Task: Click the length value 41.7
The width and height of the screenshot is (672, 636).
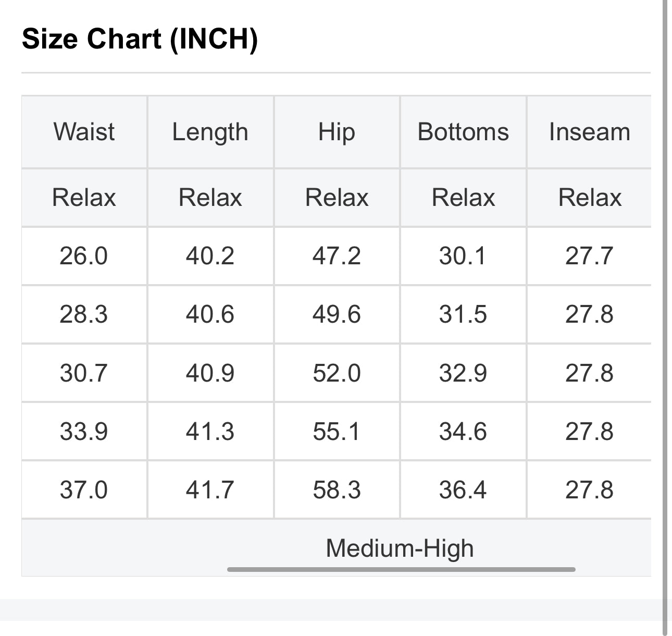Action: [x=210, y=490]
